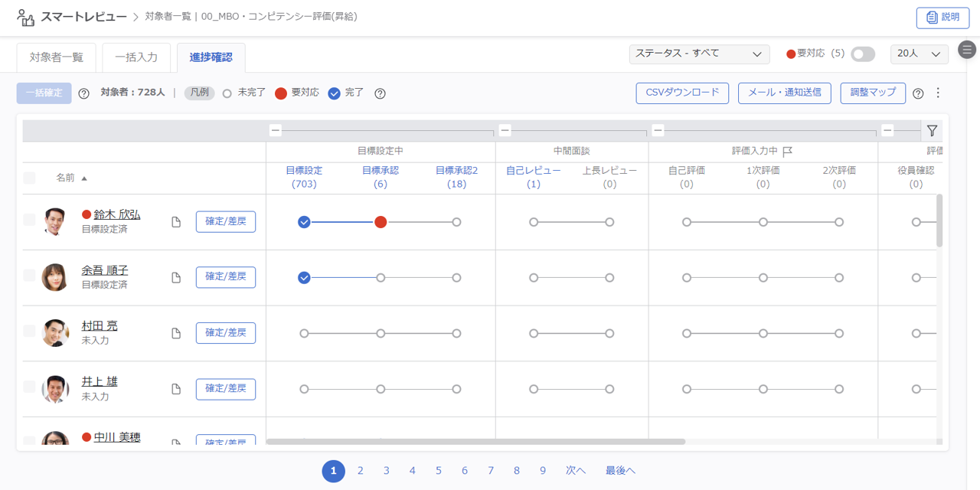Switch to the 対象者一覧 tab
This screenshot has width=980, height=490.
56,57
